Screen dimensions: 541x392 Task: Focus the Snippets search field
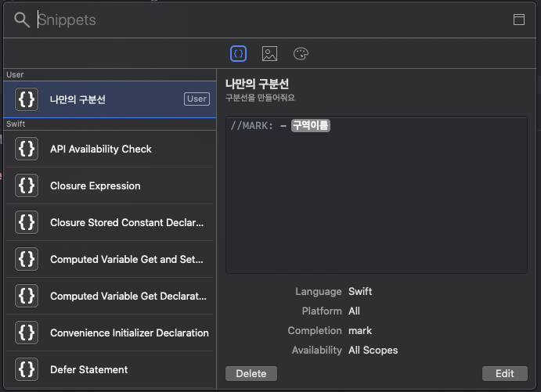[269, 20]
